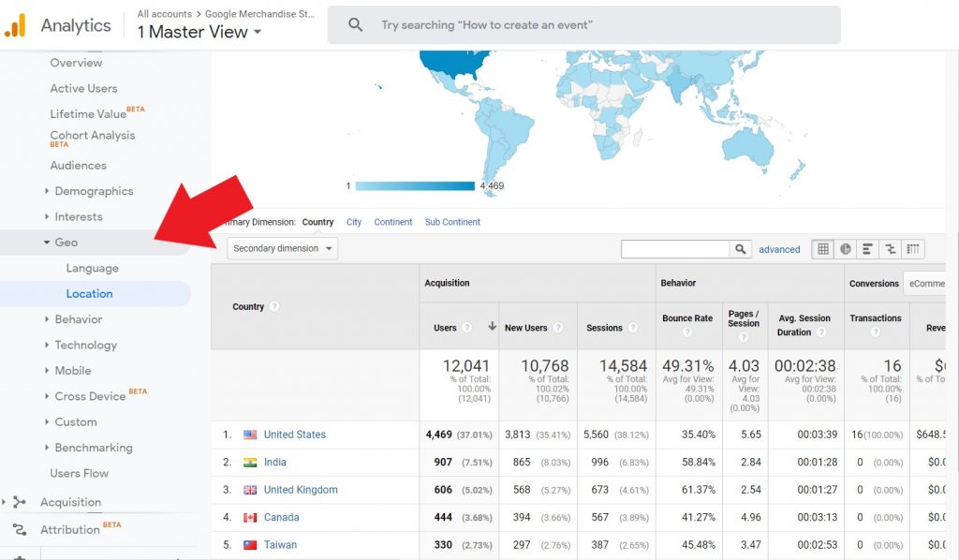Select the Location report
The height and width of the screenshot is (560, 959).
tap(89, 293)
